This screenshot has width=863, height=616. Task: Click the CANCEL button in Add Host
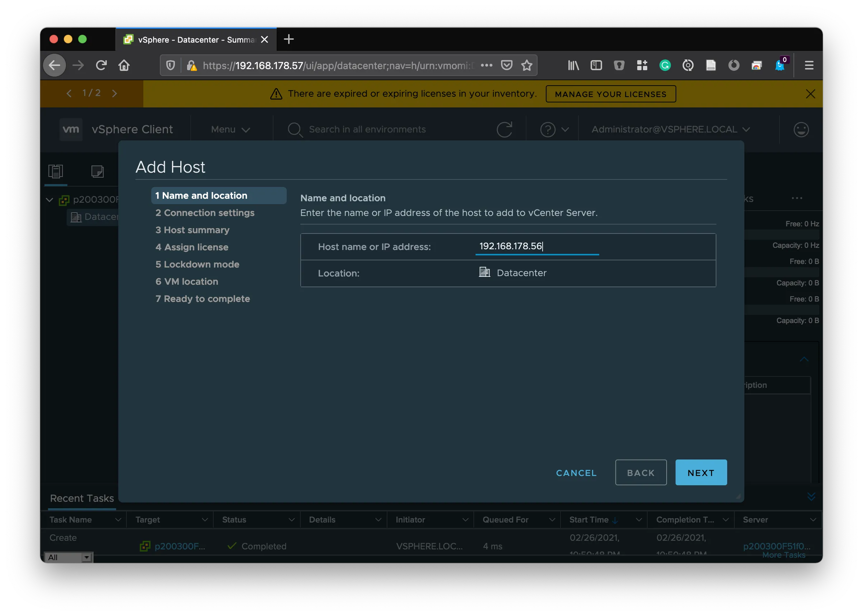(576, 473)
